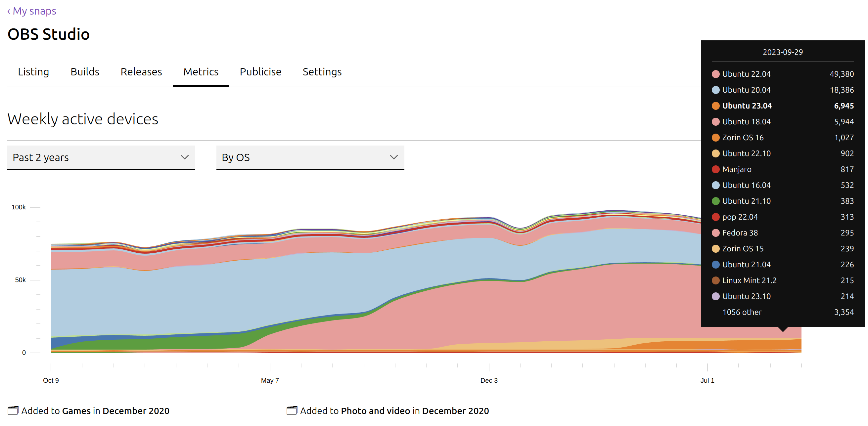868x426 pixels.
Task: Click the 2023-09-29 tooltip date
Action: [782, 52]
